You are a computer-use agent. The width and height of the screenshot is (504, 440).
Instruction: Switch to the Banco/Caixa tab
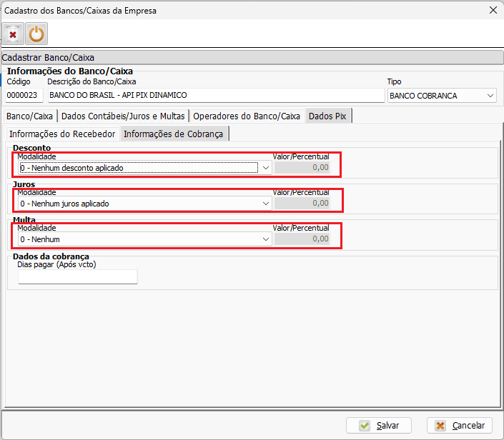coord(29,116)
